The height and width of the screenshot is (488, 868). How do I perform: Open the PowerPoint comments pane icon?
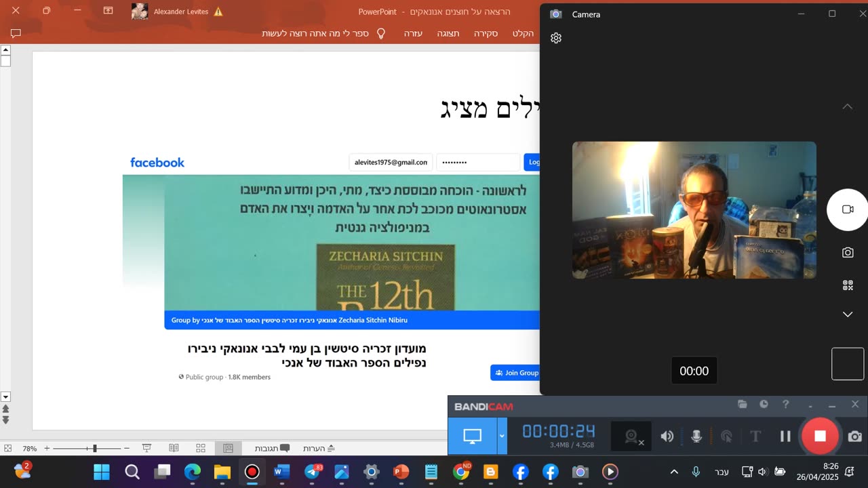click(x=16, y=33)
